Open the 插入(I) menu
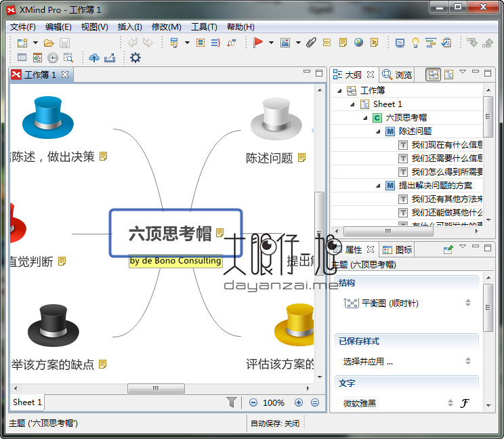This screenshot has height=439, width=504. pyautogui.click(x=130, y=27)
